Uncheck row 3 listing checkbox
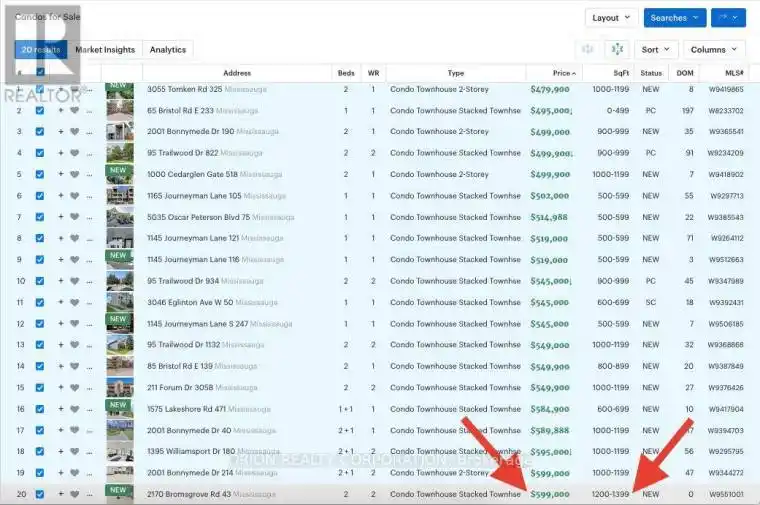760x505 pixels. coord(40,132)
